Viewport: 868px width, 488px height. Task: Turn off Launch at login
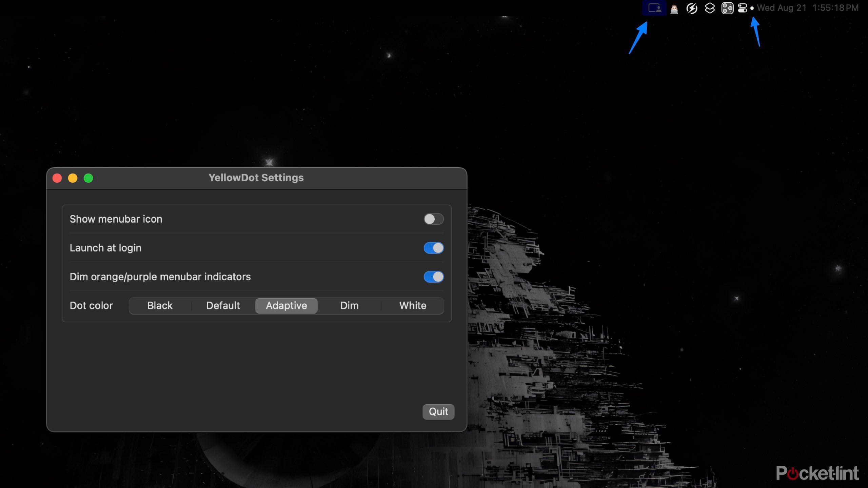[x=433, y=248]
